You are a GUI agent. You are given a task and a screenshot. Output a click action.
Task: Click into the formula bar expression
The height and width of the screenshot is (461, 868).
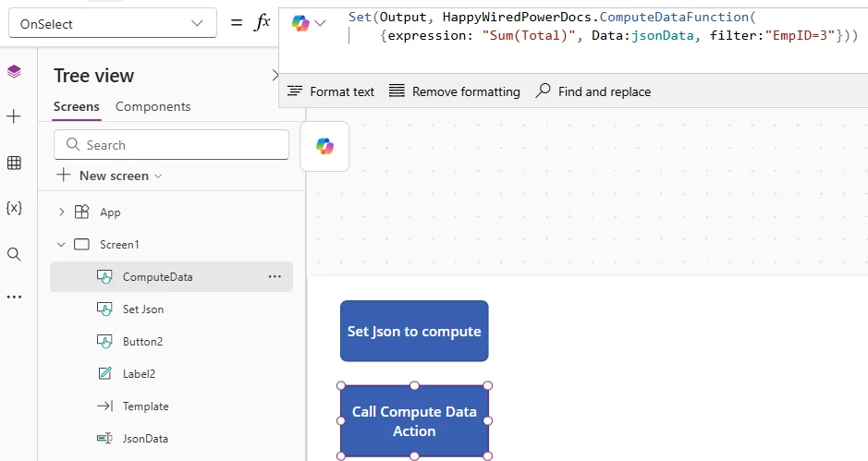pyautogui.click(x=603, y=26)
